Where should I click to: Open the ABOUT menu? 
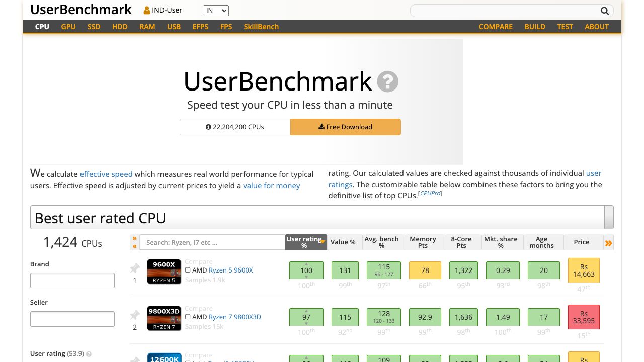[597, 27]
